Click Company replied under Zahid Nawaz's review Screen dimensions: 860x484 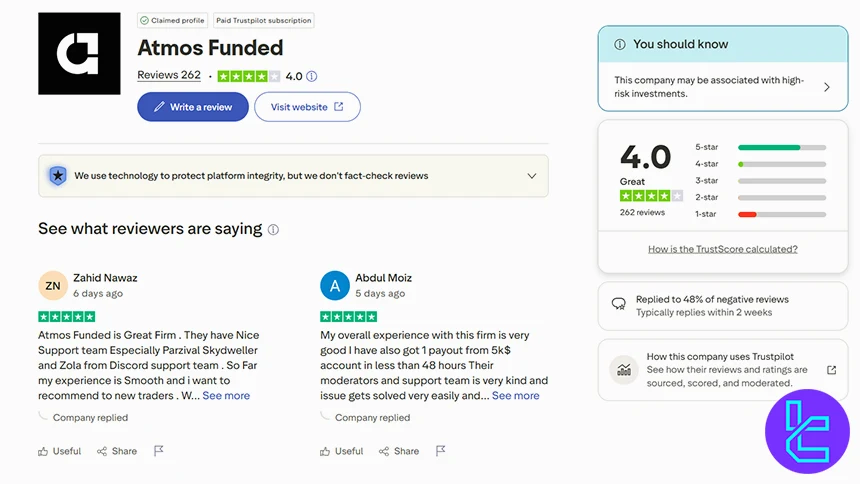pos(90,418)
